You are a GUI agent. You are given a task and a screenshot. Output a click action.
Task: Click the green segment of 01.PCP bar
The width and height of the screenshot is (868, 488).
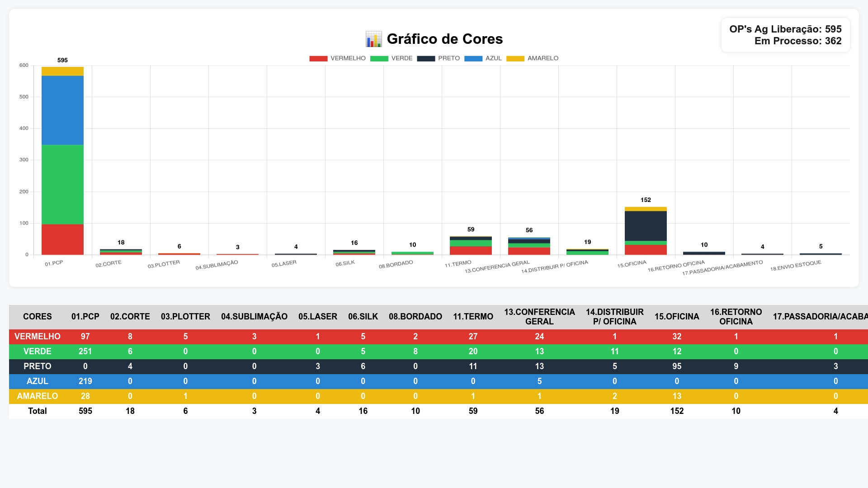[x=62, y=184]
